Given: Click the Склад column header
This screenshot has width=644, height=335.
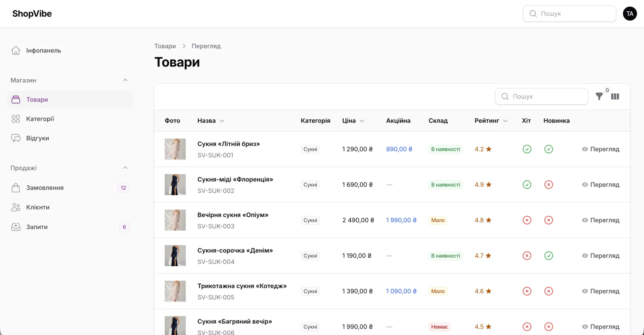Looking at the screenshot, I should coord(438,121).
